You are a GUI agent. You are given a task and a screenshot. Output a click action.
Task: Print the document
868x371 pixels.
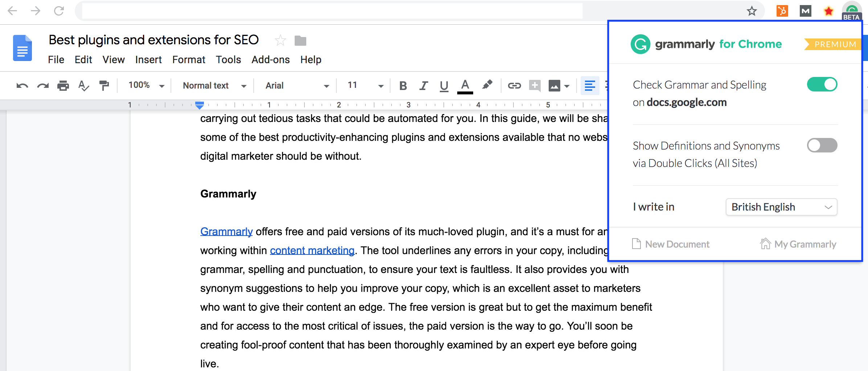[x=63, y=86]
